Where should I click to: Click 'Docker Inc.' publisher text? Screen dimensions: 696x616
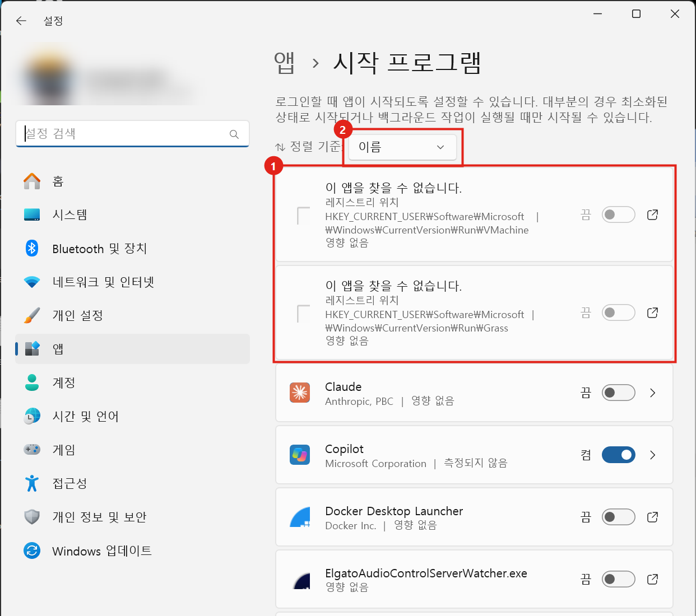click(350, 526)
